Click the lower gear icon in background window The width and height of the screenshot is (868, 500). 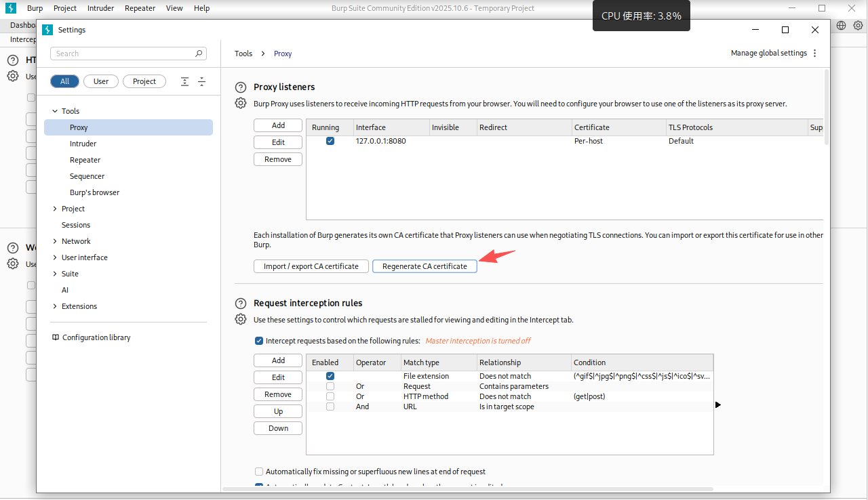[x=12, y=264]
